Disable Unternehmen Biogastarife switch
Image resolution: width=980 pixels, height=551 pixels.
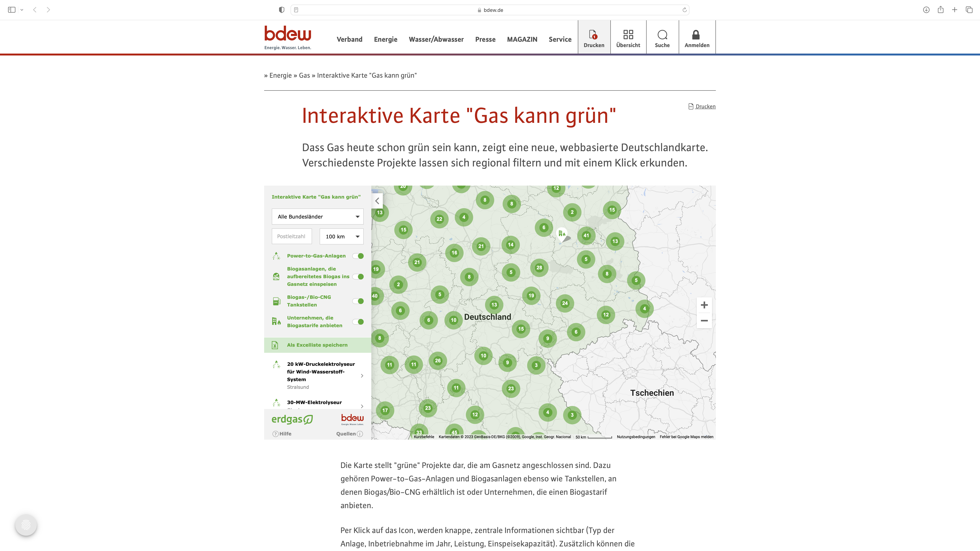coord(358,322)
